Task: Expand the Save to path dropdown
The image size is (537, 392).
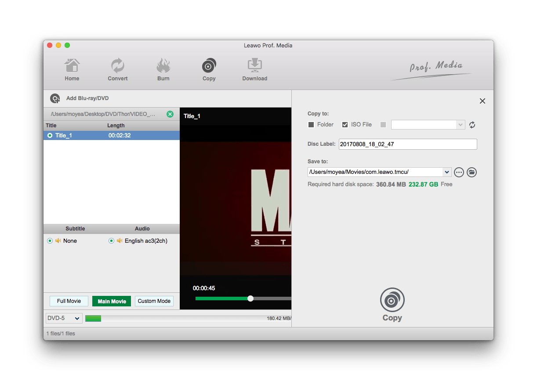Action: tap(447, 172)
